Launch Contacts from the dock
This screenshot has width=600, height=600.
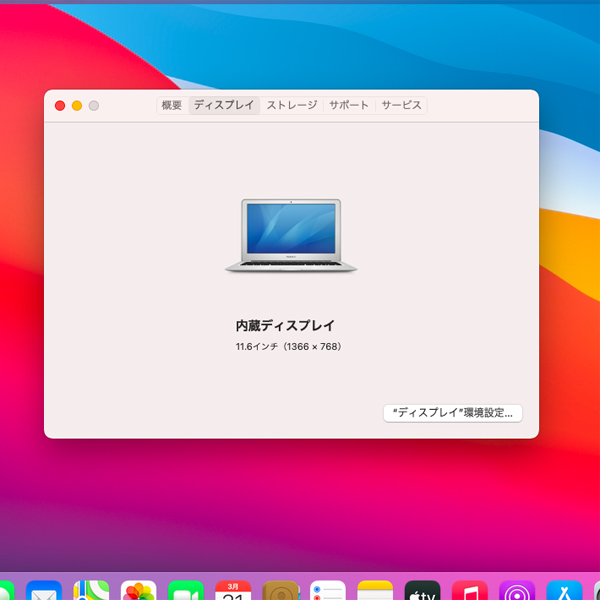281,591
